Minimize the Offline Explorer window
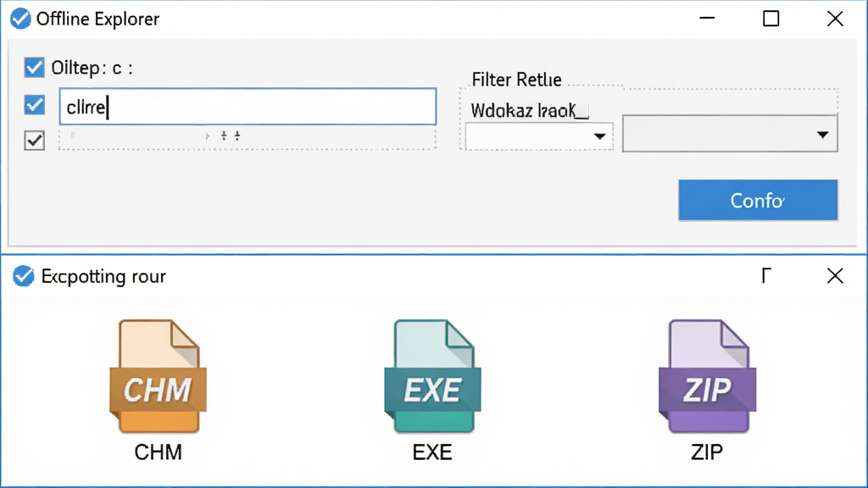 (707, 19)
